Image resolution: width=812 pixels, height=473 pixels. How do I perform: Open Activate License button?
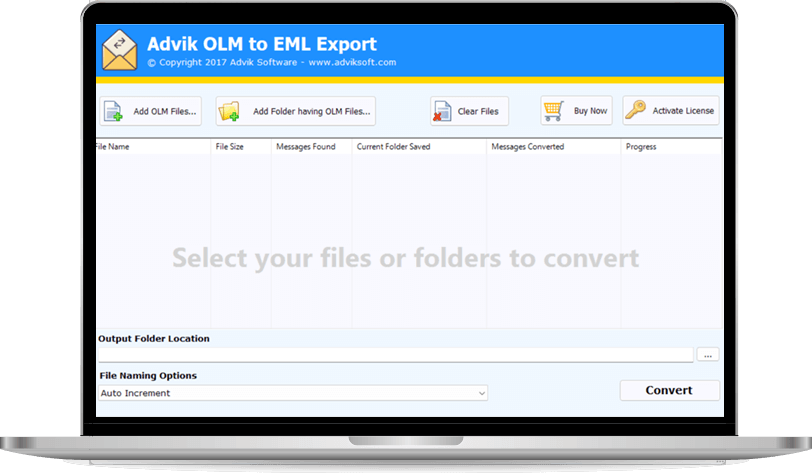(x=671, y=110)
